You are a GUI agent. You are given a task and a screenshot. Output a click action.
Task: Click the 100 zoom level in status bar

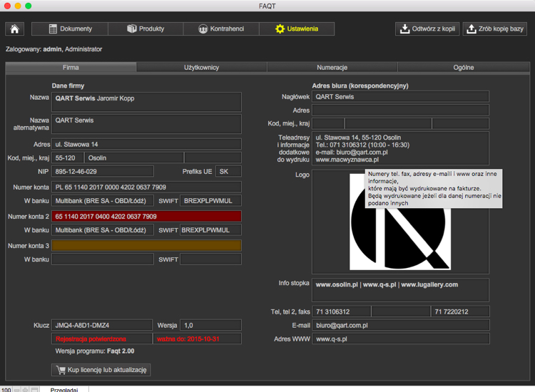6,390
